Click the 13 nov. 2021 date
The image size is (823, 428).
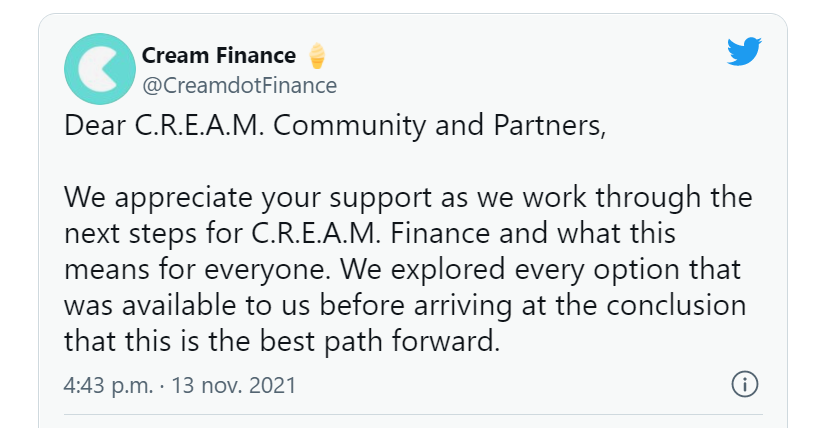tap(234, 385)
